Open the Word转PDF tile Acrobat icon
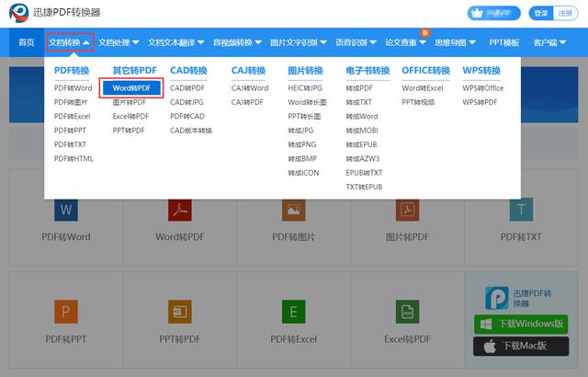Image resolution: width=588 pixels, height=377 pixels. coord(180,209)
